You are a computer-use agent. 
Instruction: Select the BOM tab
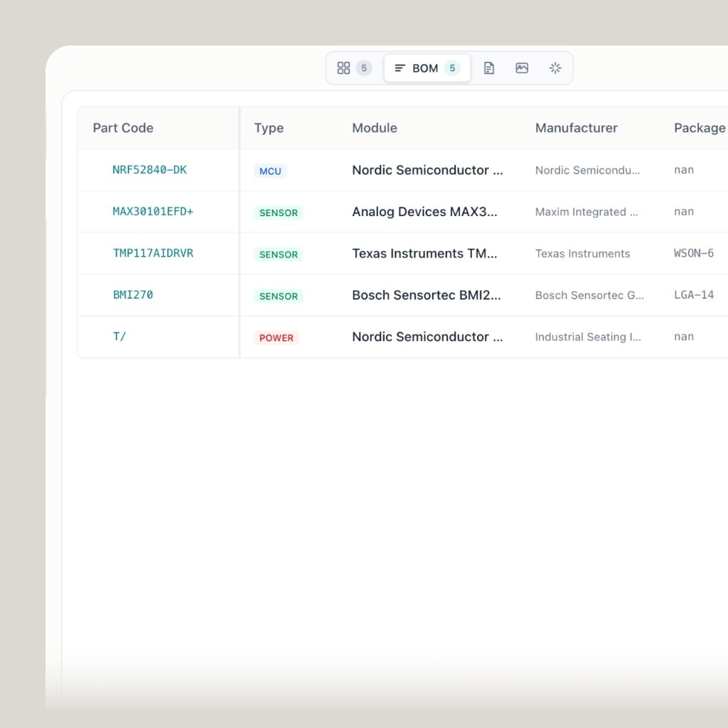(x=427, y=68)
